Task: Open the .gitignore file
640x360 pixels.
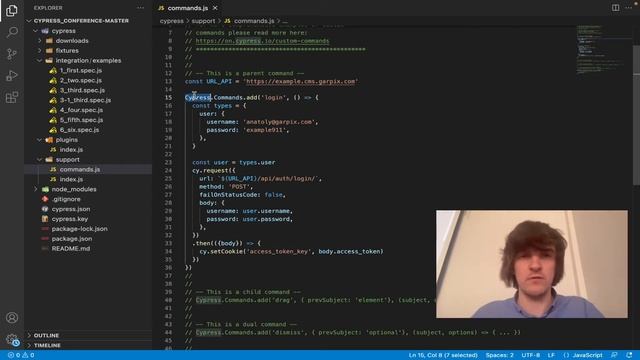Action: (66, 199)
